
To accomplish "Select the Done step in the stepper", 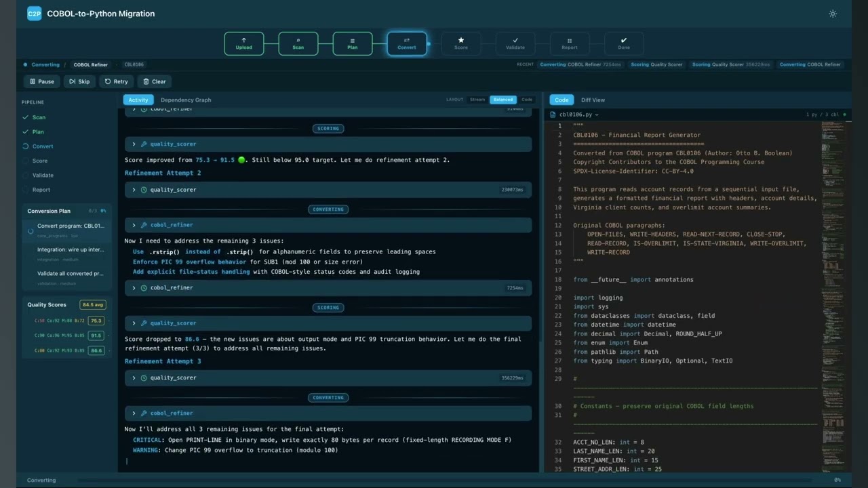I will (x=624, y=43).
